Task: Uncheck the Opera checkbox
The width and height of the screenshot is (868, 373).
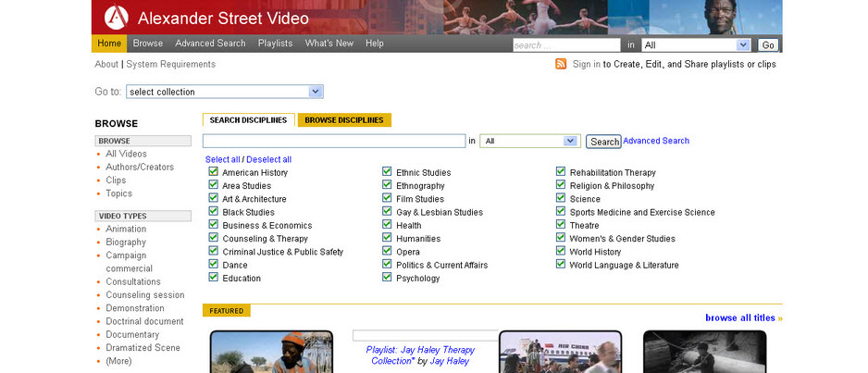Action: pyautogui.click(x=387, y=251)
